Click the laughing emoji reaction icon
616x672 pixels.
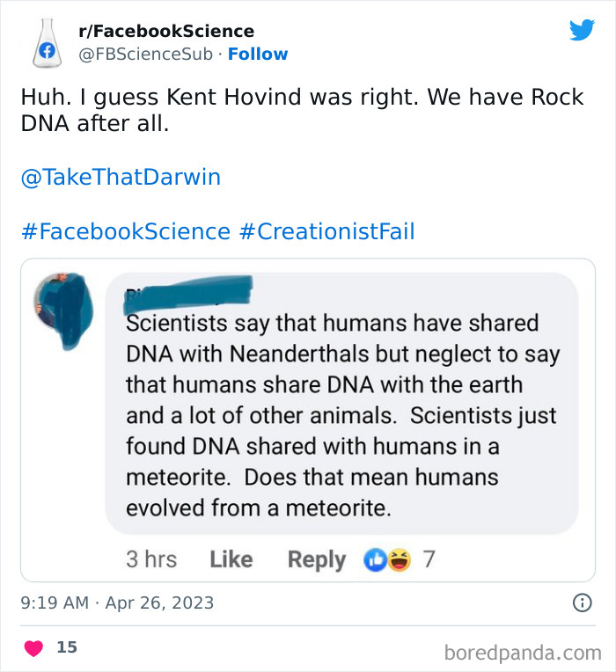(399, 559)
